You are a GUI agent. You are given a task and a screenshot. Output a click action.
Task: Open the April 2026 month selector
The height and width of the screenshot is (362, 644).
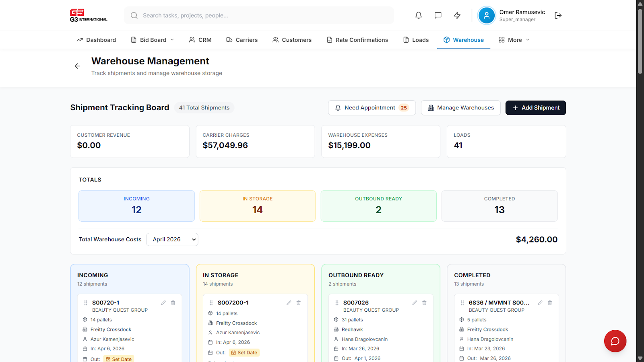(172, 239)
